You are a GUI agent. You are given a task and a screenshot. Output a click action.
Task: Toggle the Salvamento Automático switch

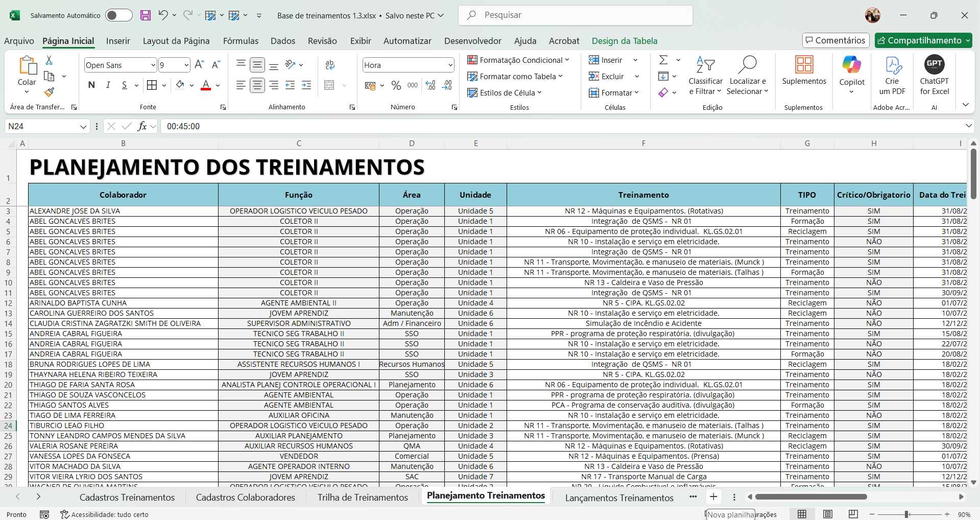(x=118, y=15)
